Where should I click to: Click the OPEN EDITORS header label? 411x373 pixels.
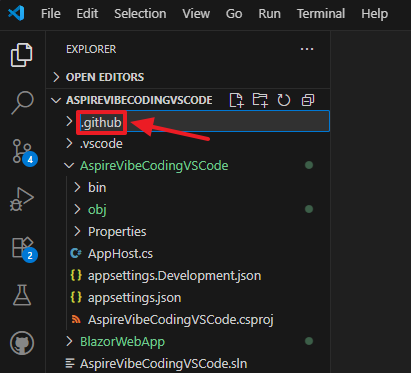tap(105, 77)
